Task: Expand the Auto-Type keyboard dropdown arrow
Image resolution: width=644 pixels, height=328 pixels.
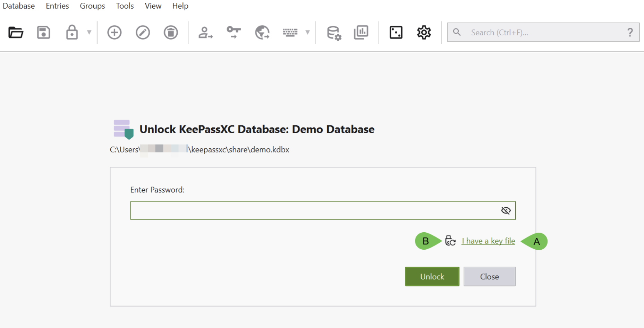Action: point(307,33)
